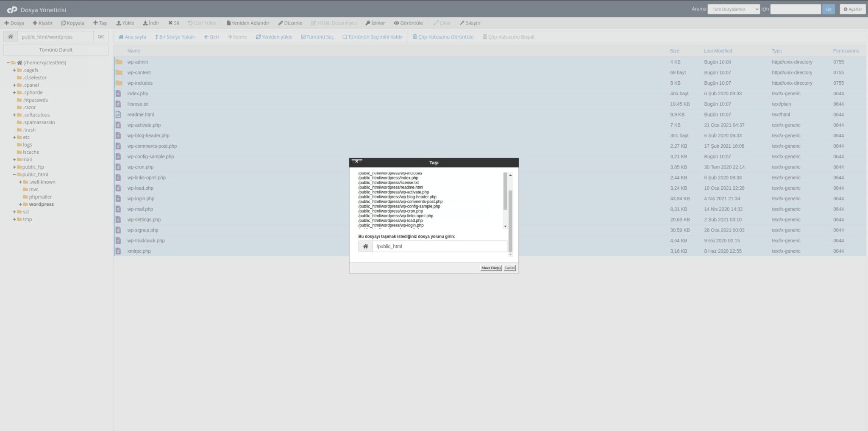868x431 pixels.
Task: Click the home icon beside the path field
Action: pos(11,37)
